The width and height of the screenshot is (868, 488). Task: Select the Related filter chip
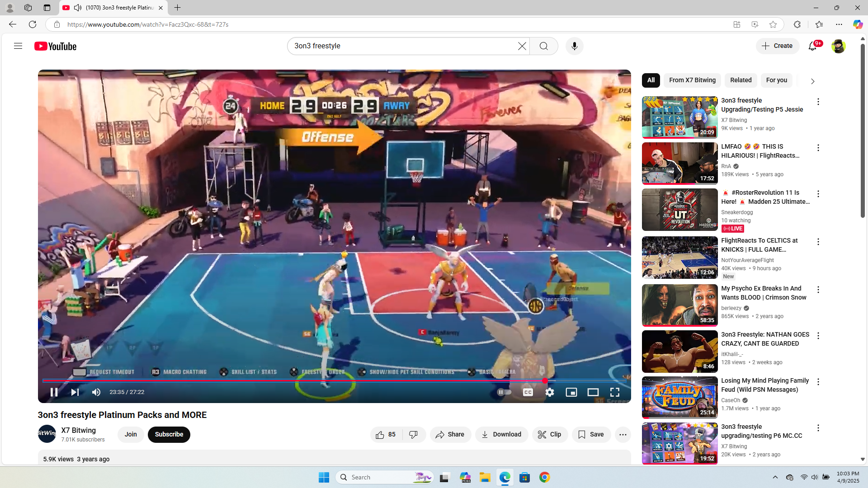[741, 80]
